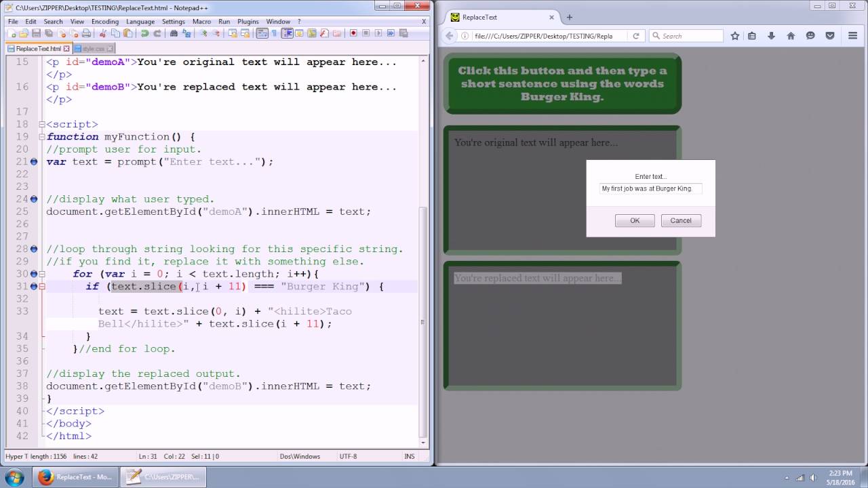Close the ReplaceText.html tab with red X

point(67,49)
